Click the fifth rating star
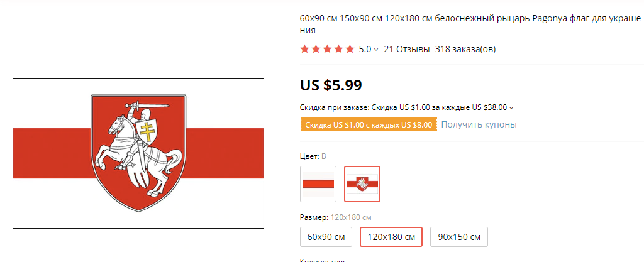Viewport: 644px width, 262px height. tap(350, 49)
